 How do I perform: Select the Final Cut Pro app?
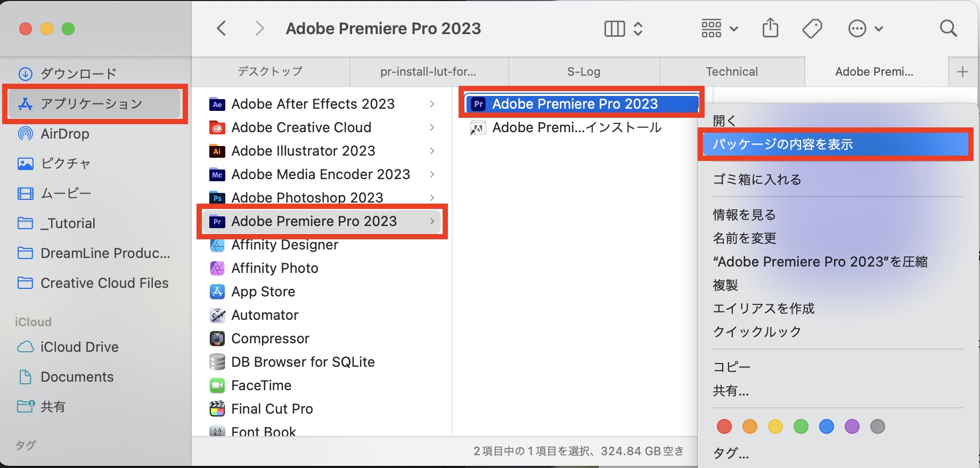(x=272, y=409)
